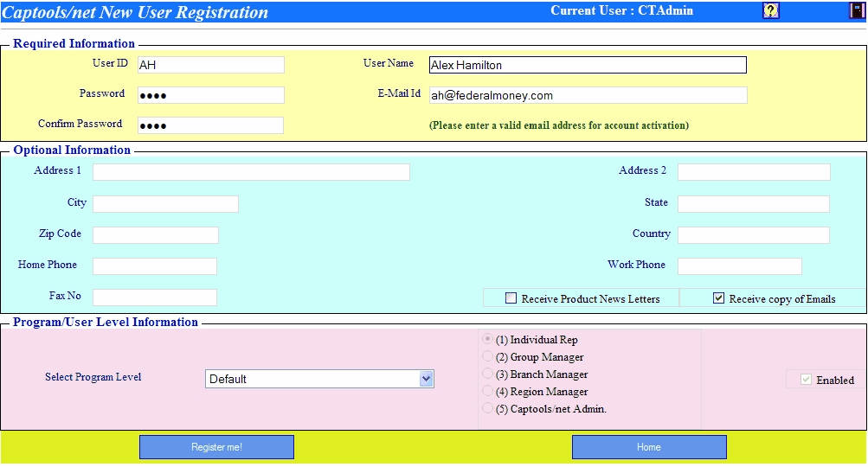Click the User ID field
This screenshot has height=467, width=868.
(x=210, y=65)
